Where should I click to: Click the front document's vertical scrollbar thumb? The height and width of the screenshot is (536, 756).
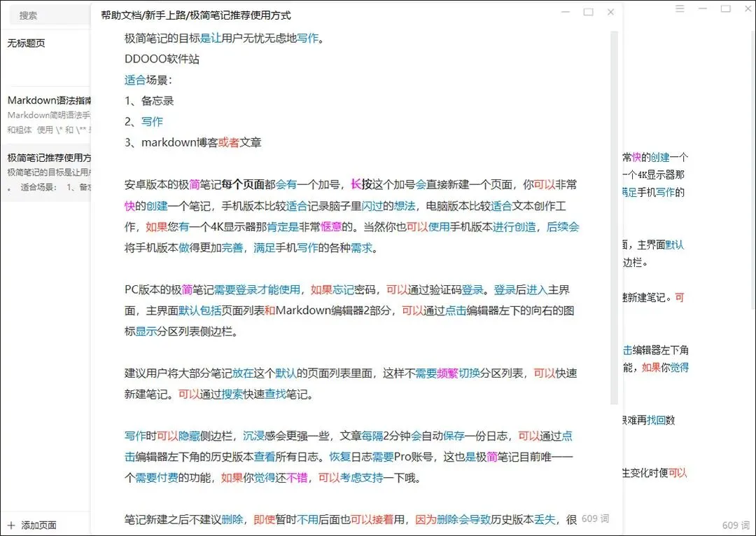coord(614,217)
